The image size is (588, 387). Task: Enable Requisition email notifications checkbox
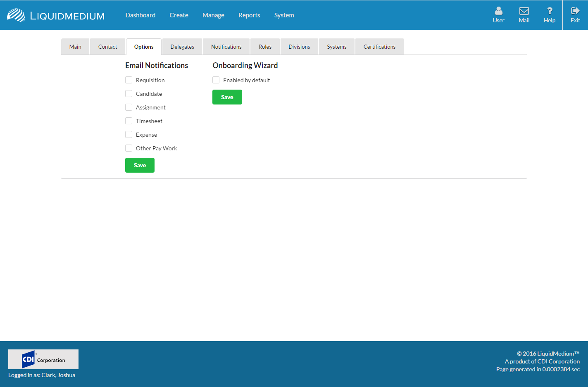coord(129,80)
